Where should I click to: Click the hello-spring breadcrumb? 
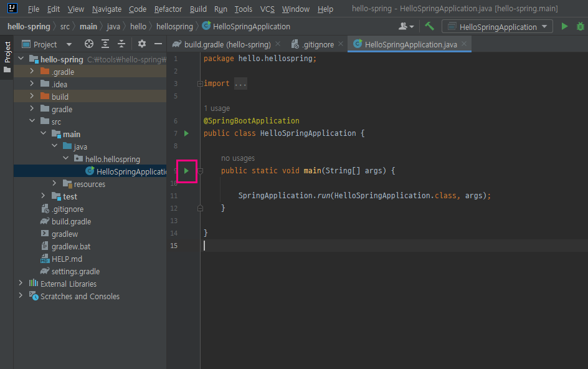pos(29,27)
